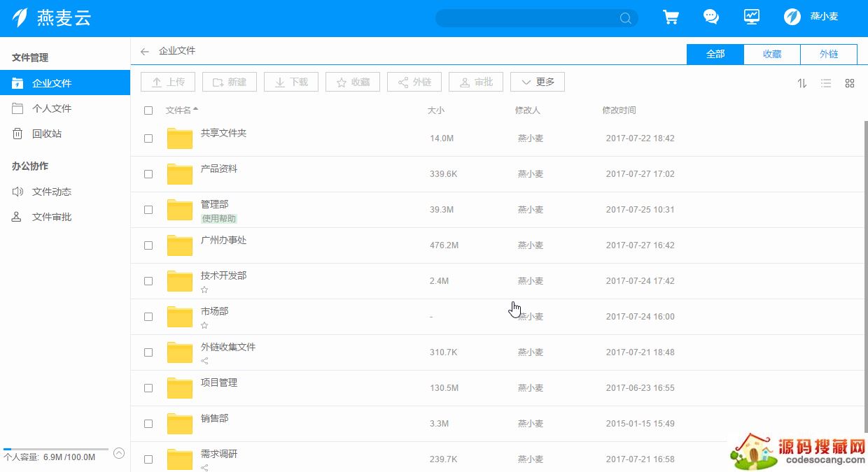The height and width of the screenshot is (472, 868).
Task: Open the chat messages icon
Action: tap(711, 17)
